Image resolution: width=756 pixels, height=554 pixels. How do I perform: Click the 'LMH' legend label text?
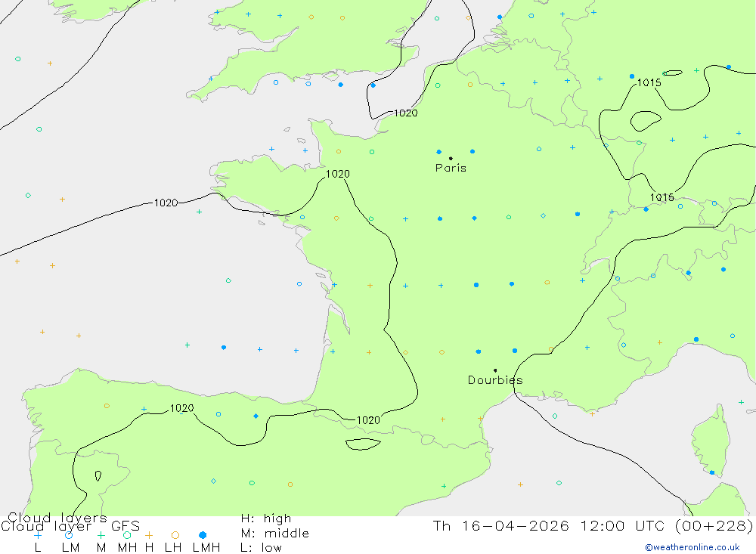[206, 548]
